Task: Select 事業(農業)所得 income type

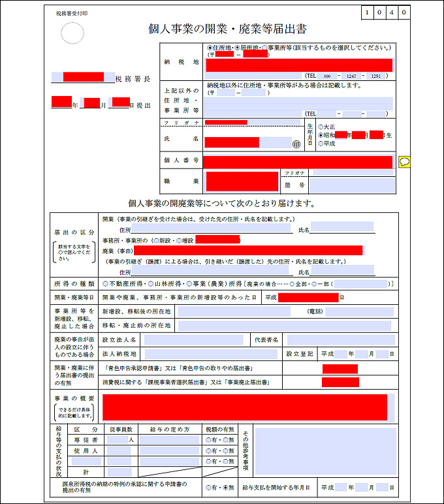Action: pos(189,284)
